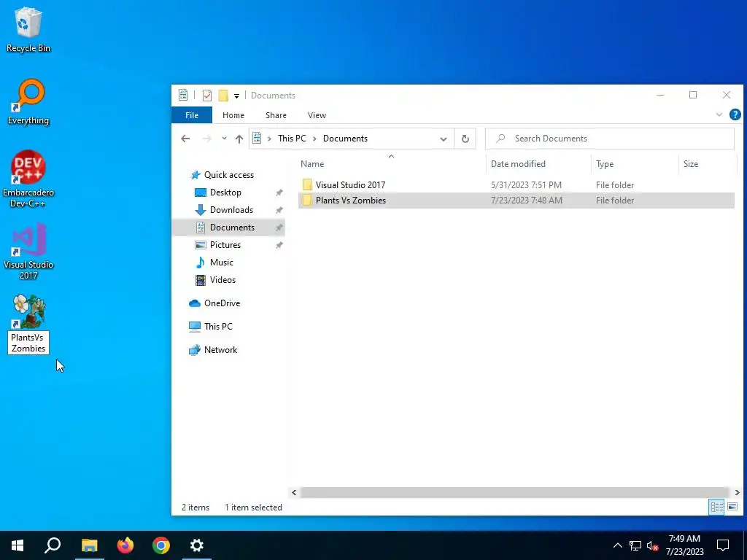Image resolution: width=747 pixels, height=560 pixels.
Task: Launch Firefox from the taskbar
Action: pyautogui.click(x=125, y=545)
